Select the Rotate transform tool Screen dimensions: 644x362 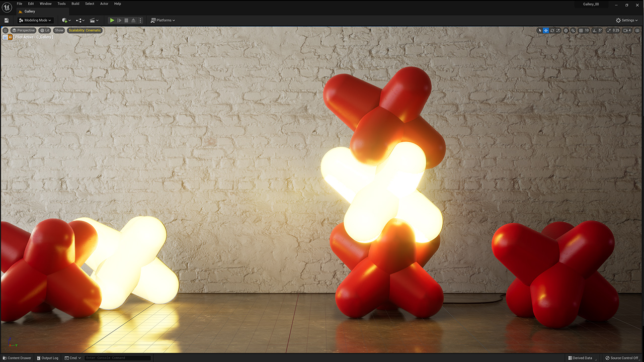click(552, 31)
